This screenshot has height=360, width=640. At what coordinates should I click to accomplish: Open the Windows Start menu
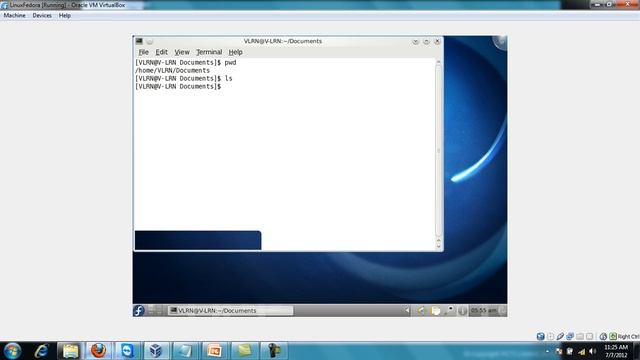click(x=12, y=351)
